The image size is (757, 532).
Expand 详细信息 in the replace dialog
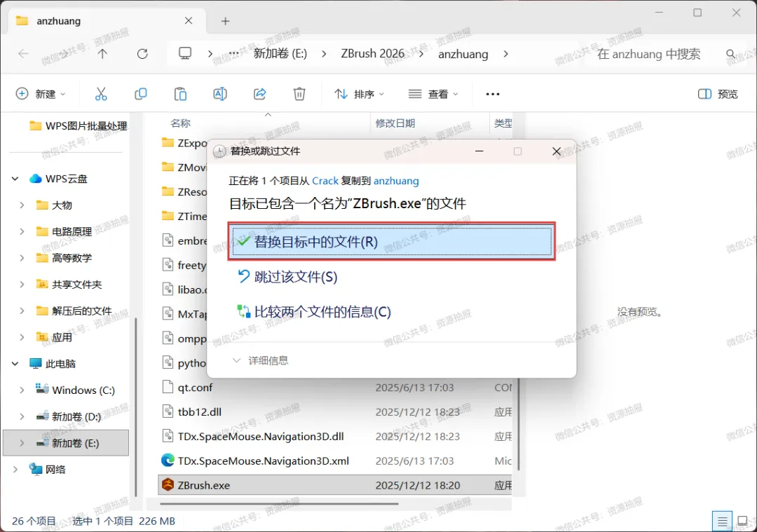[260, 360]
